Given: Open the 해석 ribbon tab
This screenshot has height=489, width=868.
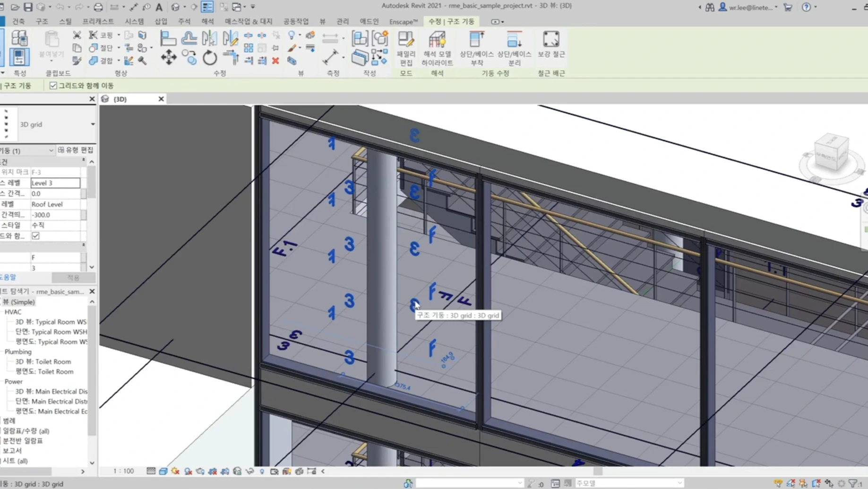Looking at the screenshot, I should (207, 21).
